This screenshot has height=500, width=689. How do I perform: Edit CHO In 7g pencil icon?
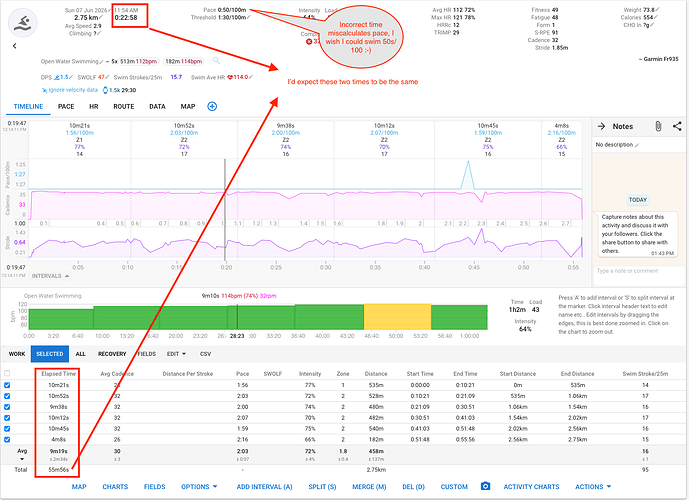tap(652, 25)
